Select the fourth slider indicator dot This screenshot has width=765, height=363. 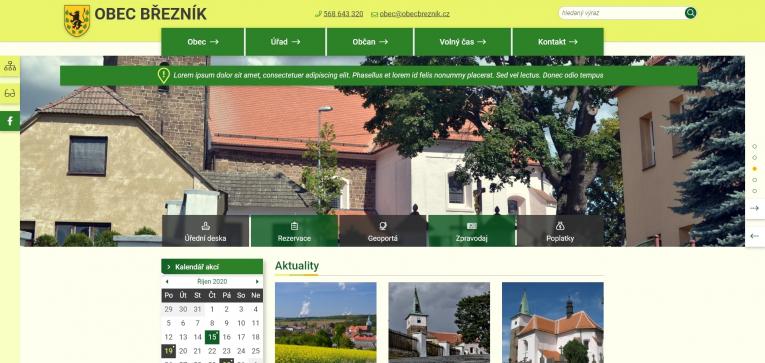point(754,180)
